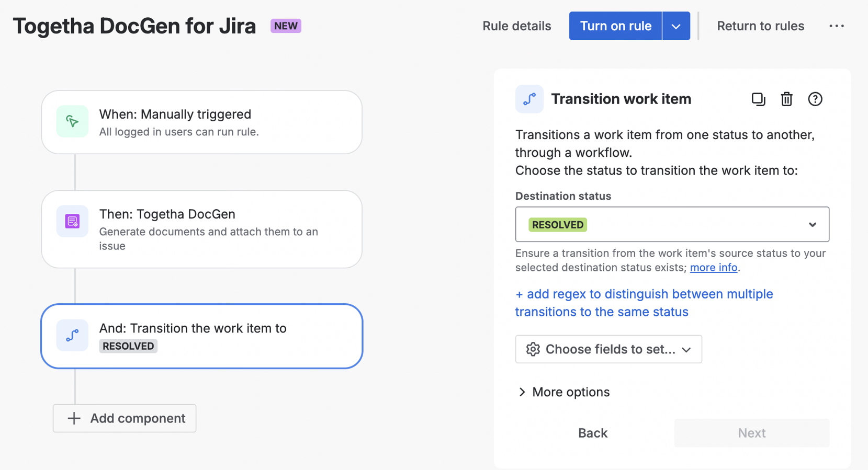This screenshot has width=868, height=470.
Task: Click the NEW badge beside the title
Action: coord(286,26)
